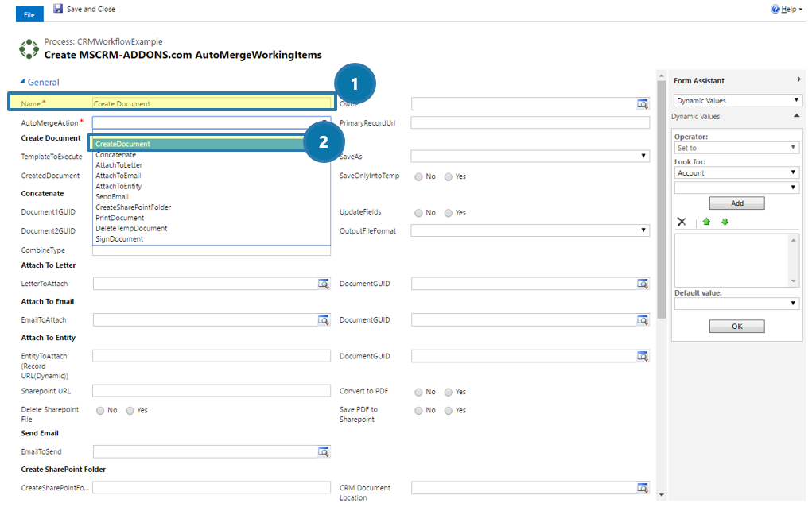This screenshot has width=812, height=507.
Task: Select Yes for Convert to PDF
Action: click(449, 392)
